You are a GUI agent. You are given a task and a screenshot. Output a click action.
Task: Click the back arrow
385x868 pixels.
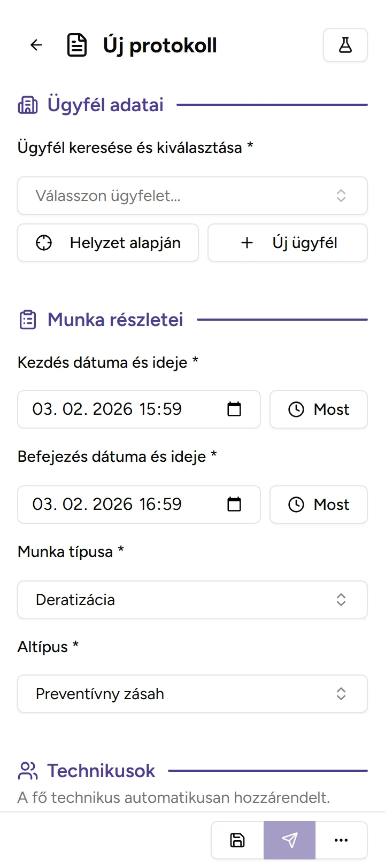(35, 45)
